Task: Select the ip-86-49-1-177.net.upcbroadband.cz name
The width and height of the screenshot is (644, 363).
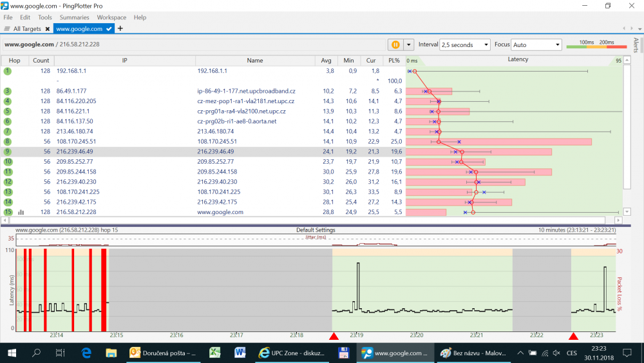Action: coord(246,91)
